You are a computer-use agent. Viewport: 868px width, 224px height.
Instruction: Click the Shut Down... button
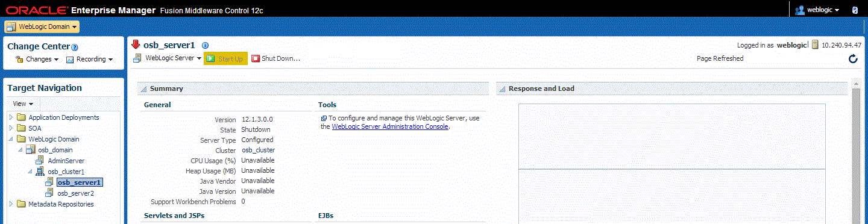point(275,58)
